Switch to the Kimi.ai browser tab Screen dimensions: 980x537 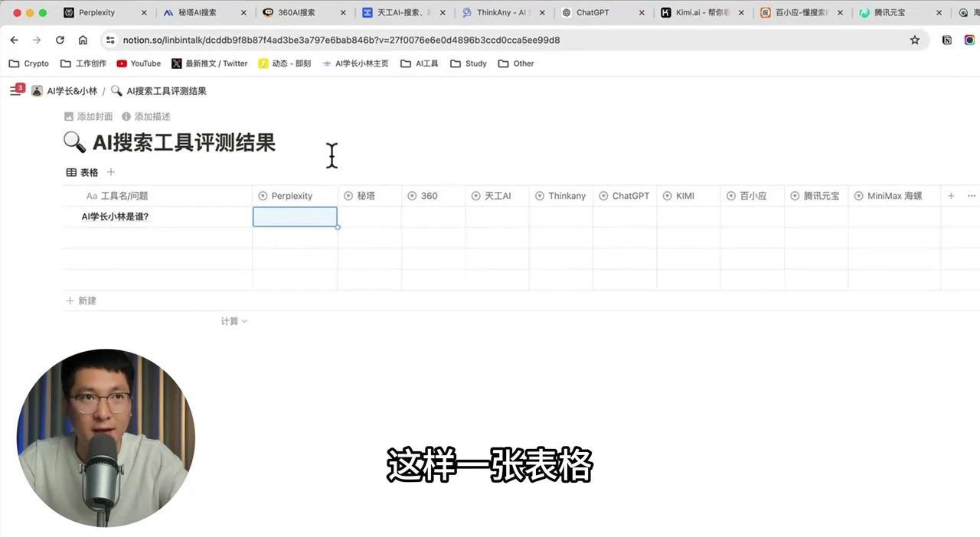702,13
